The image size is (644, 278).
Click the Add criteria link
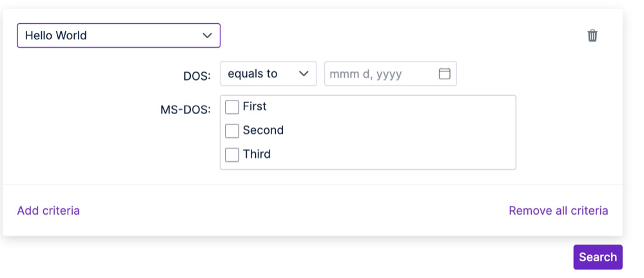[48, 210]
